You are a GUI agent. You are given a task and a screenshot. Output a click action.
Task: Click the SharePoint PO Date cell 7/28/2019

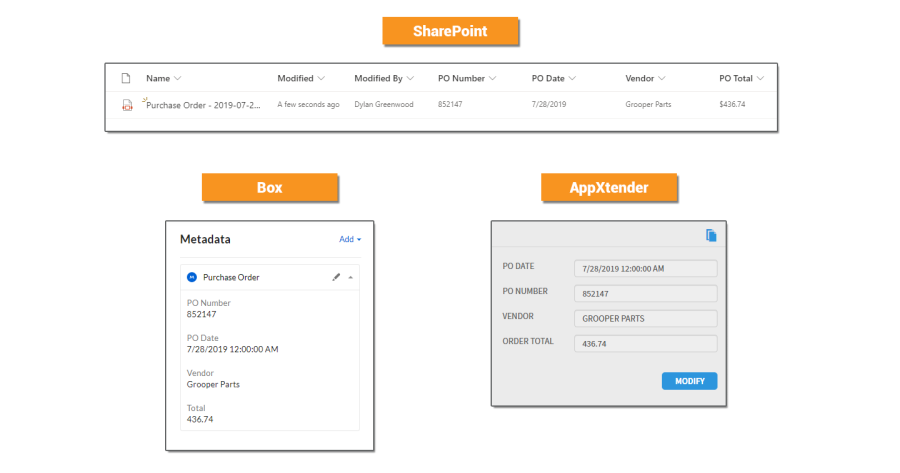549,104
